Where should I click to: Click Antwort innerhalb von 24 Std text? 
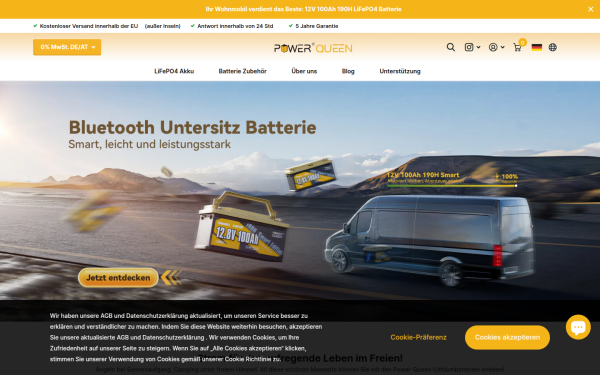[235, 26]
